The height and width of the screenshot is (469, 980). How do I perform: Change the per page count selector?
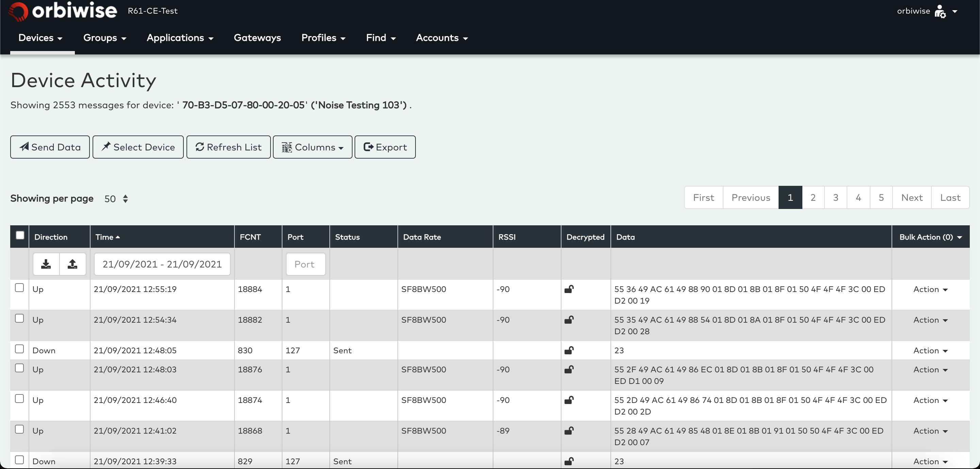116,198
